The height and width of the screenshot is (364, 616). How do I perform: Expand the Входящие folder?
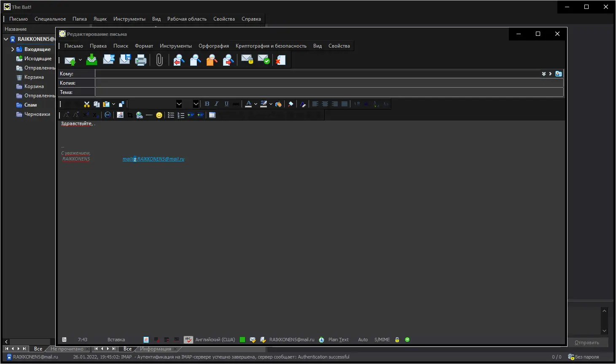(x=13, y=49)
